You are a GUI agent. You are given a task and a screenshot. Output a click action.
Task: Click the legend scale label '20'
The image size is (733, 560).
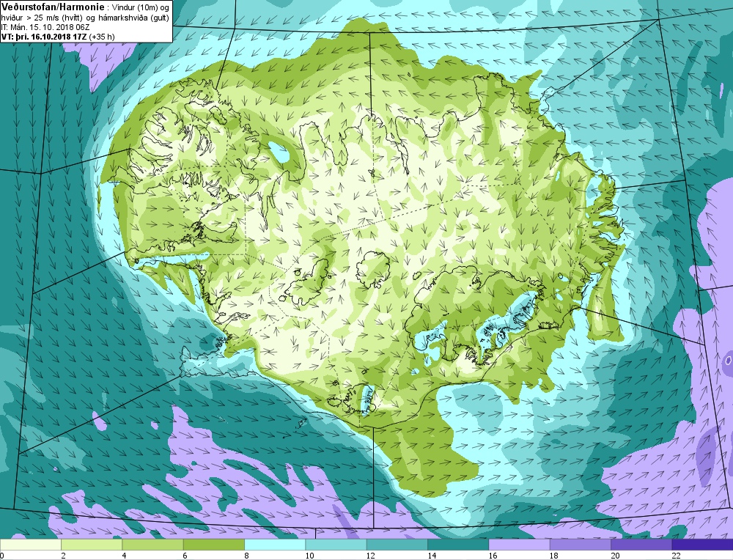coord(615,556)
